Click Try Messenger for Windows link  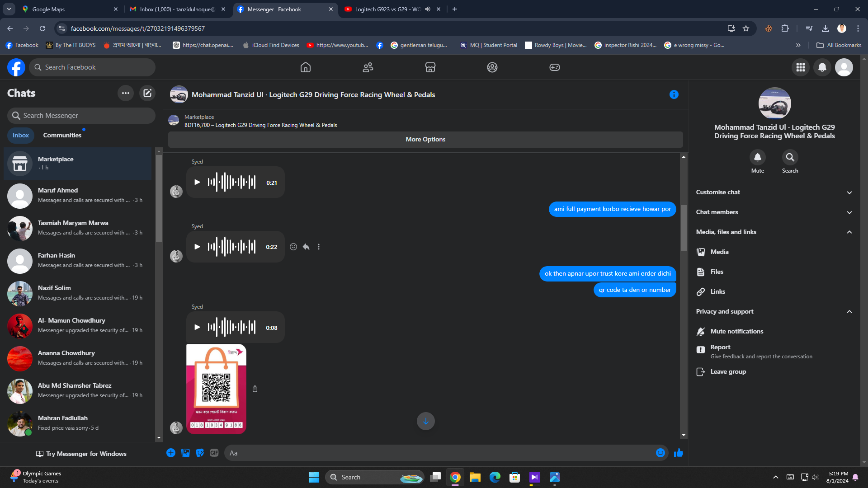81,454
